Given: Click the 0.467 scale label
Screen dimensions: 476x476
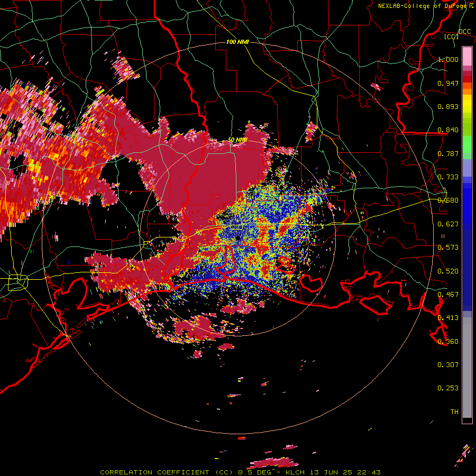Looking at the screenshot, I should pos(448,295).
